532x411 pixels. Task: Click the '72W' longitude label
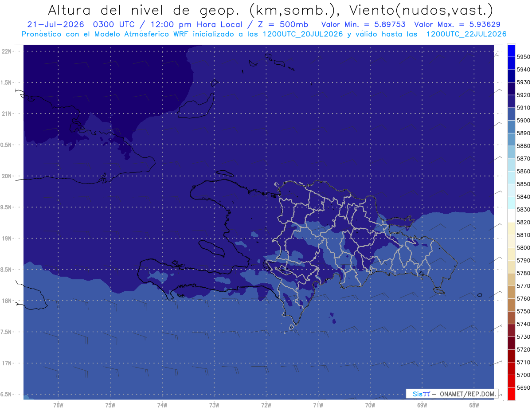tap(266, 405)
